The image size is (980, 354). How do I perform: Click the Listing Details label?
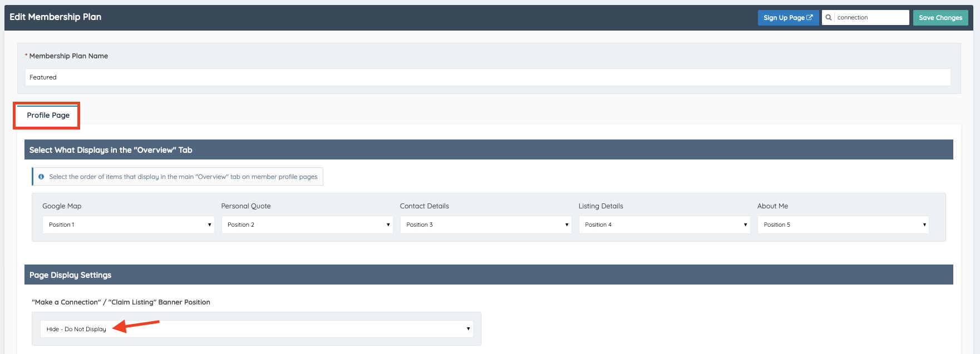[x=600, y=206]
